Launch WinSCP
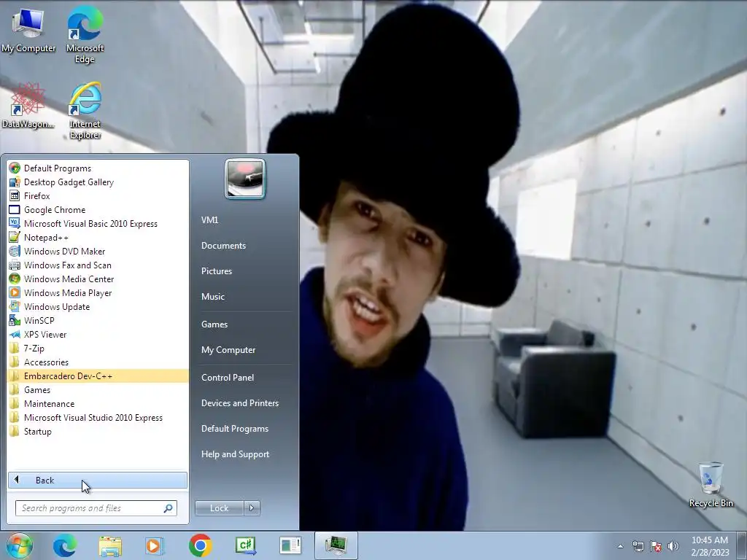 [98, 320]
